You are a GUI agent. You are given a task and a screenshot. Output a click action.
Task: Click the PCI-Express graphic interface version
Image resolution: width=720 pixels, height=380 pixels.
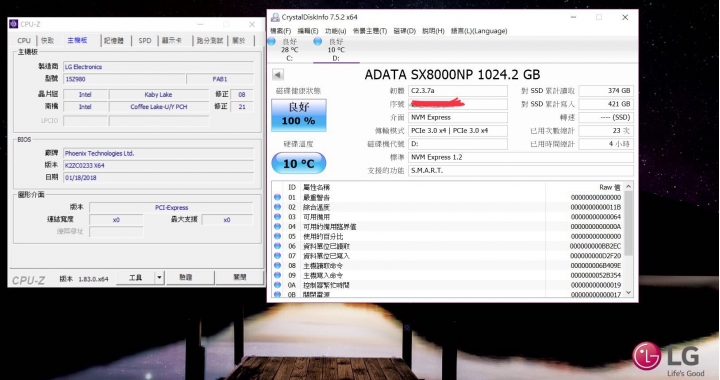pos(171,207)
